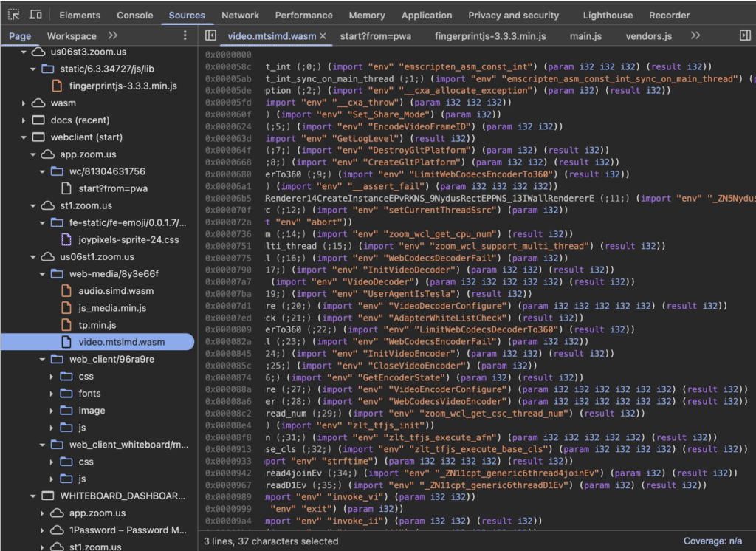Click the file icon for start?from=pwa in tree
This screenshot has height=551, width=756.
[66, 188]
